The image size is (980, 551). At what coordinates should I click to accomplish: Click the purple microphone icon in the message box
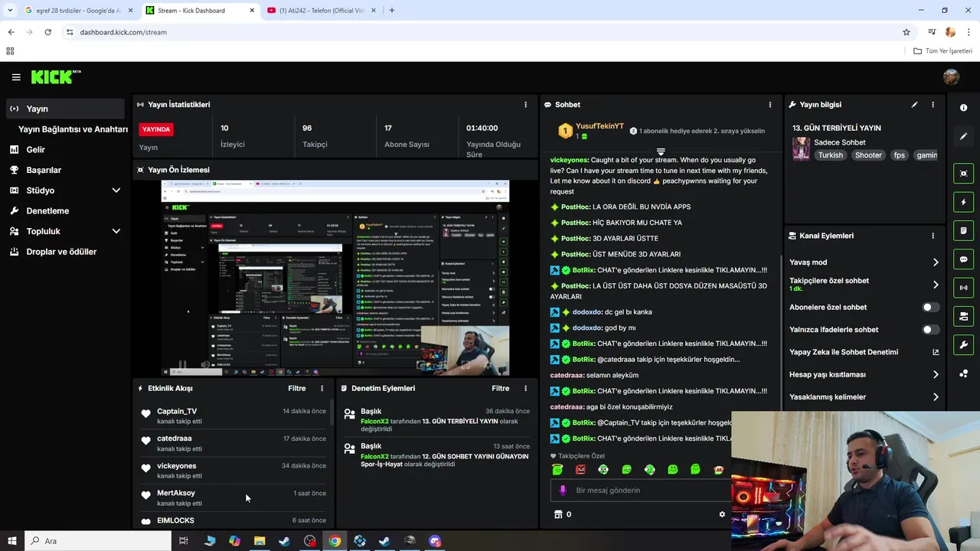563,490
